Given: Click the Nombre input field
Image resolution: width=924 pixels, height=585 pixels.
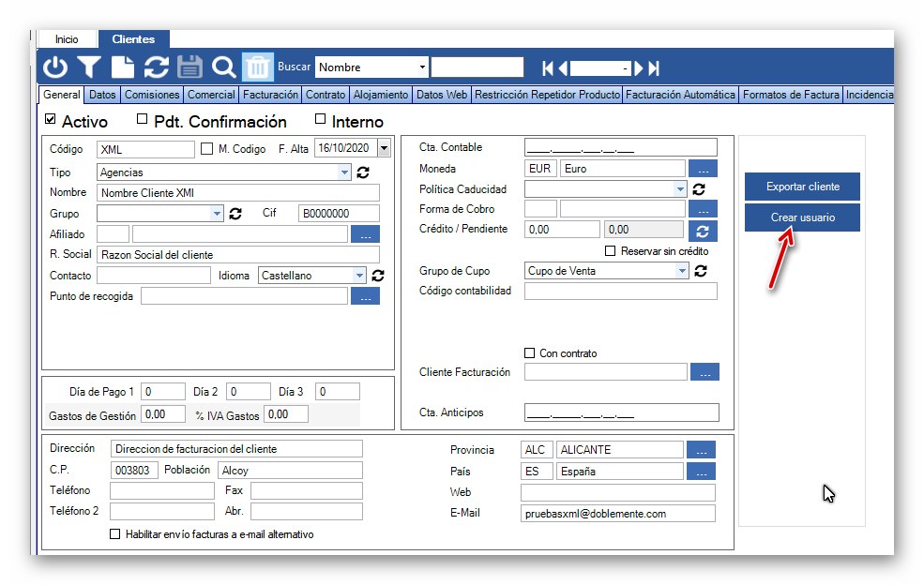Looking at the screenshot, I should click(238, 192).
